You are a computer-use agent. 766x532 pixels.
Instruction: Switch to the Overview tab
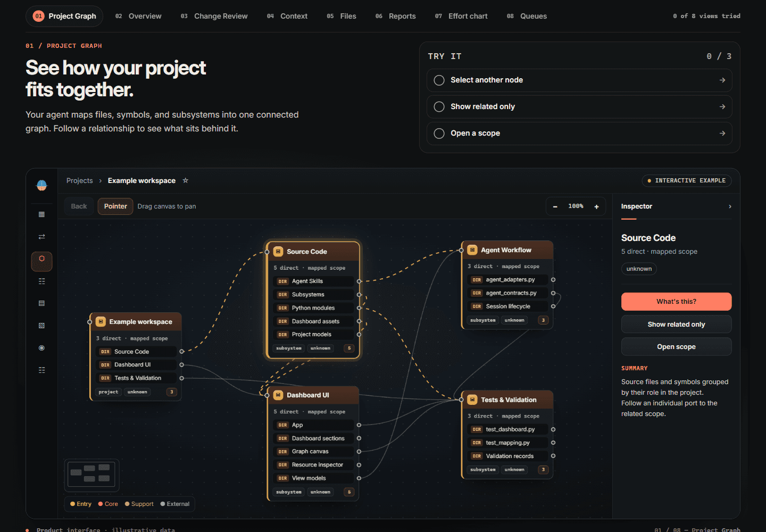click(x=138, y=16)
